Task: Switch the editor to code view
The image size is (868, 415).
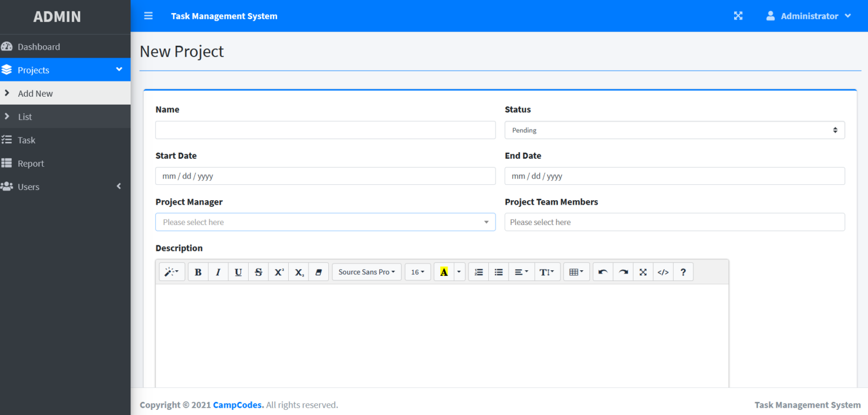Action: point(663,272)
